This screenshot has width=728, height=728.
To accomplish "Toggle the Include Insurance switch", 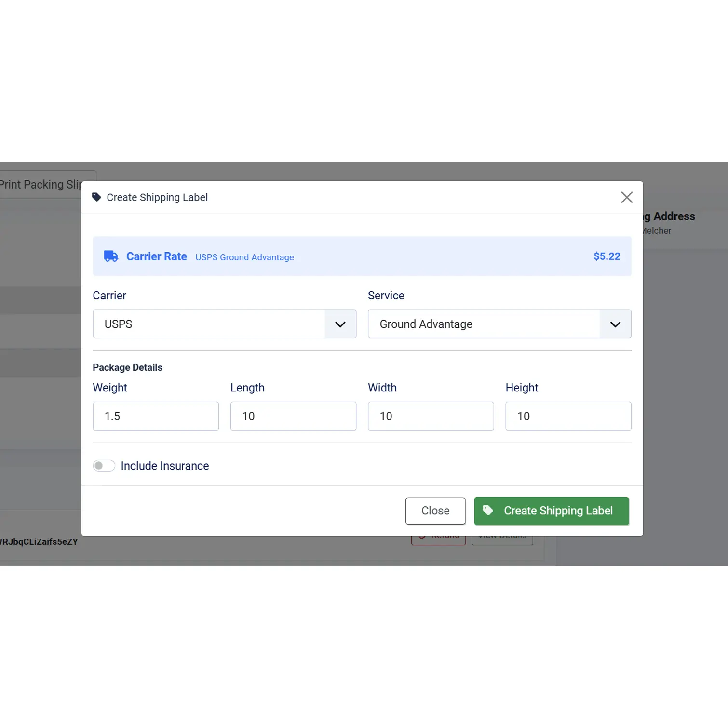I will (104, 466).
